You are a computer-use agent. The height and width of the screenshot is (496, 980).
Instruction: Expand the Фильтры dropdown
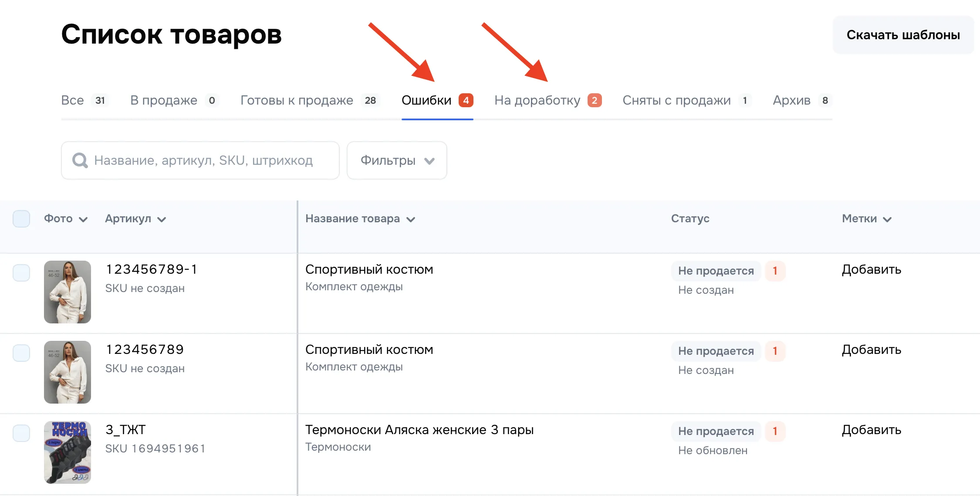pyautogui.click(x=397, y=160)
